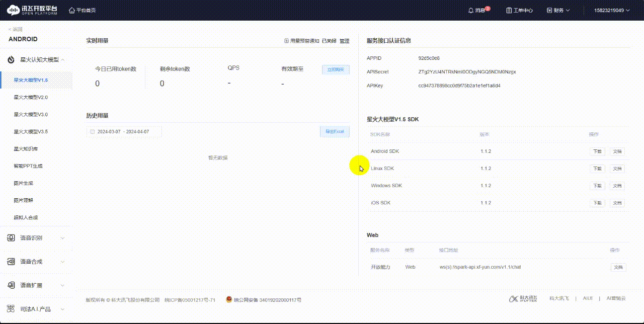This screenshot has width=644, height=324.
Task: Download the Android SDK
Action: point(597,151)
